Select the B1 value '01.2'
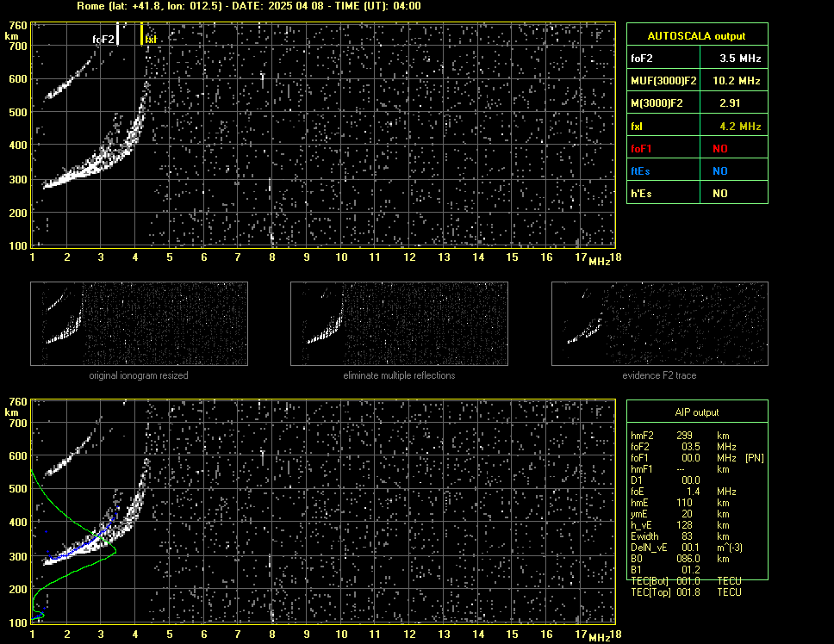 (691, 570)
